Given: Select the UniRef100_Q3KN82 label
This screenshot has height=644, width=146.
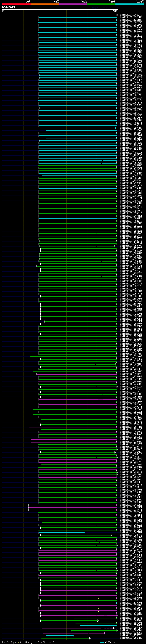Looking at the screenshot, I should 131,357.
